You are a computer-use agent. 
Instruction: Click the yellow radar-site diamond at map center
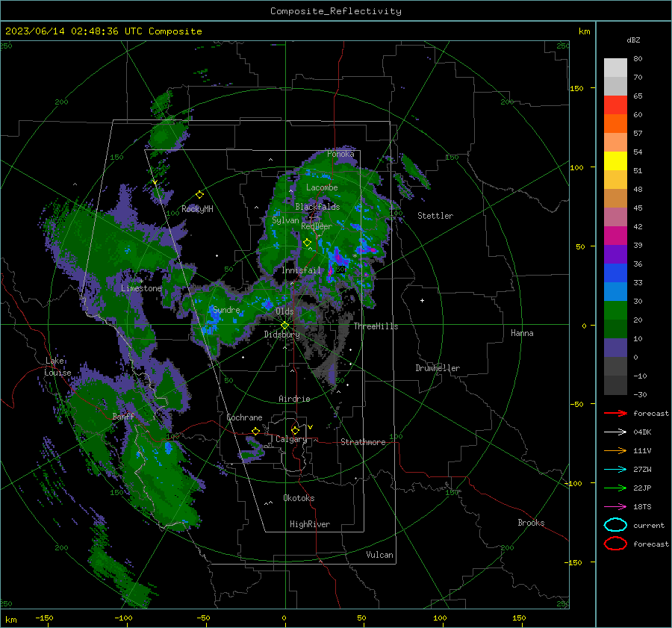[x=285, y=326]
